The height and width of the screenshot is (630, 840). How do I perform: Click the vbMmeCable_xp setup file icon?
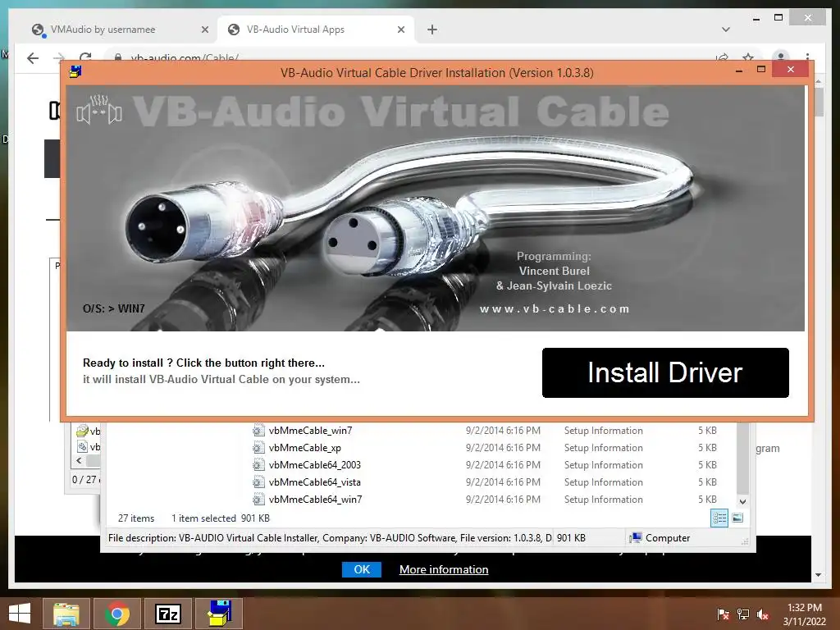258,447
